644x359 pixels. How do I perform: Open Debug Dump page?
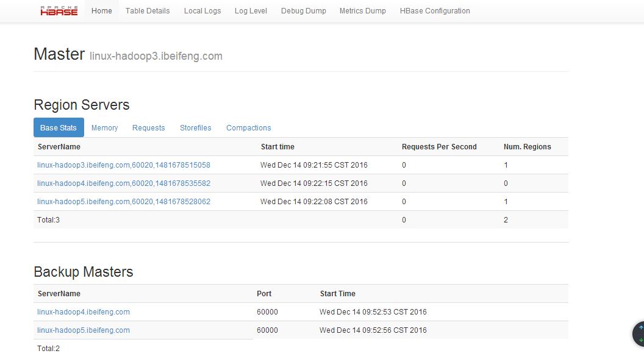tap(304, 11)
